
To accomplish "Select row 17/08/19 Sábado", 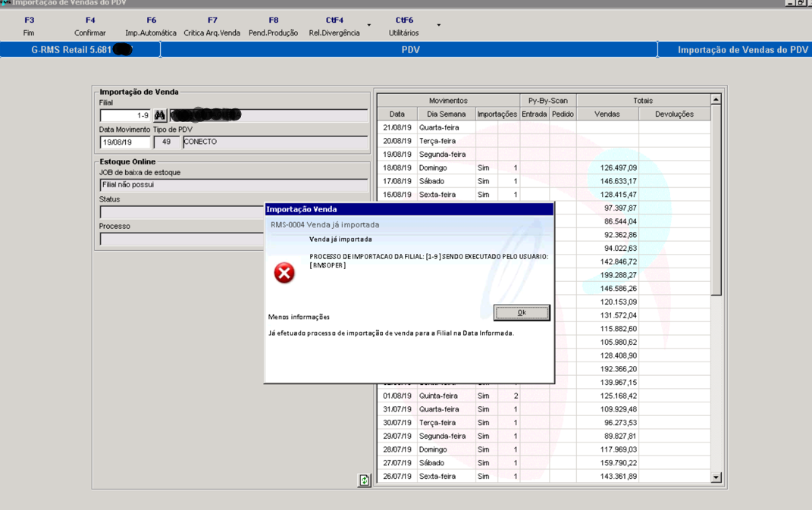I will [544, 181].
